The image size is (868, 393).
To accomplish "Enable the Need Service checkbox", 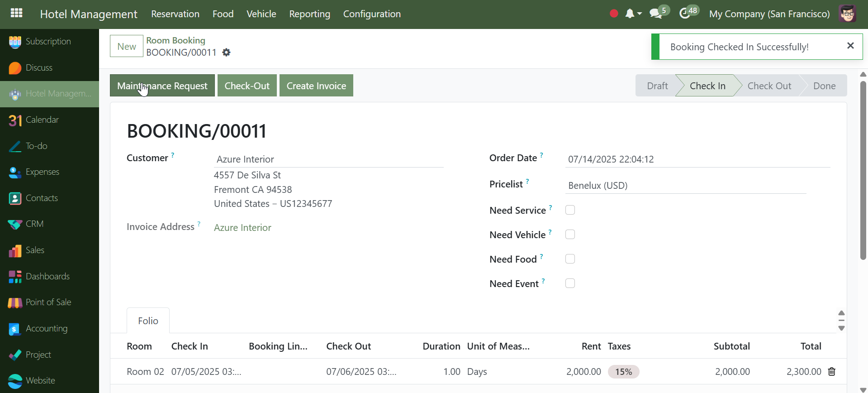I will point(570,210).
